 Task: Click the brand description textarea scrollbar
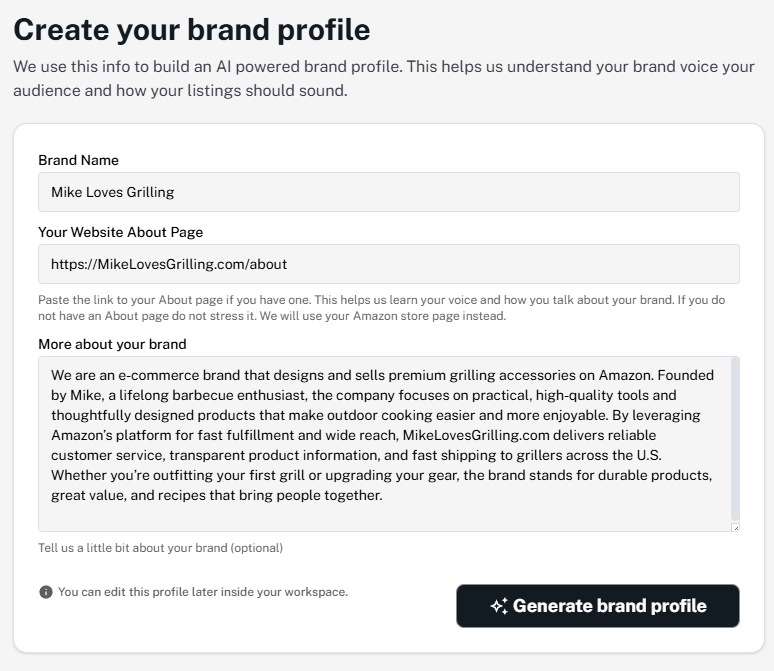(x=736, y=438)
